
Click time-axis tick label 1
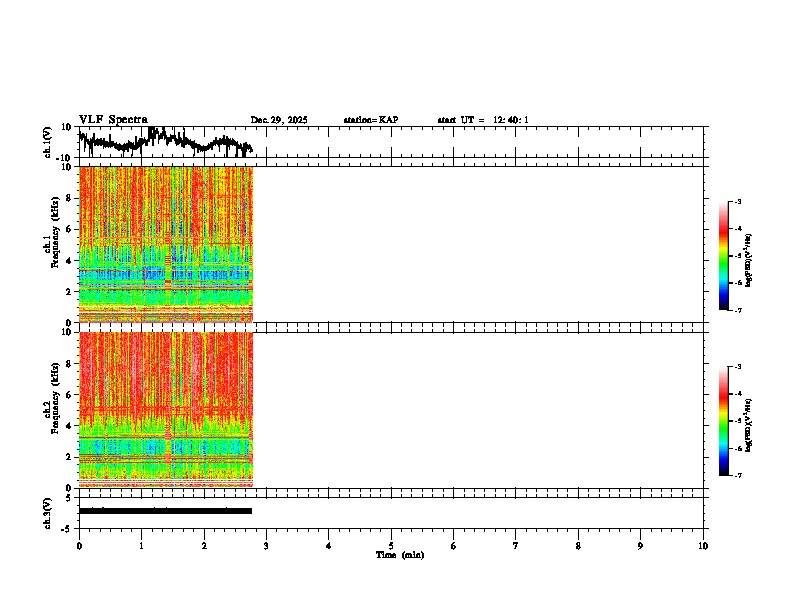pos(141,545)
